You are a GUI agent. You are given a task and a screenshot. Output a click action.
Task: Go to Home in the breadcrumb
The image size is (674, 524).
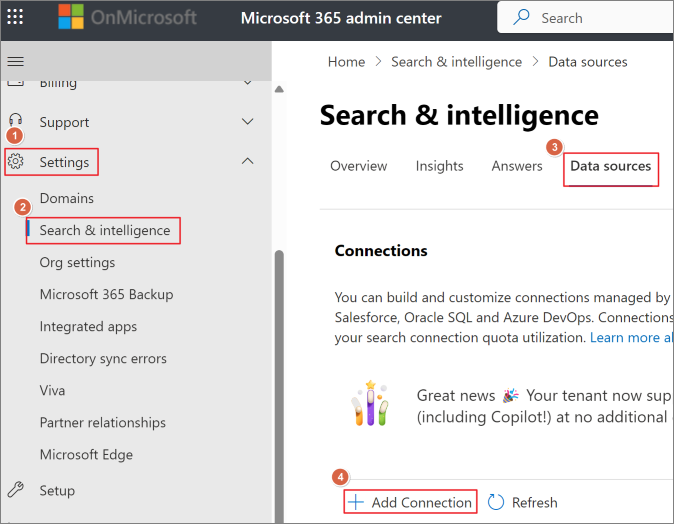(346, 62)
